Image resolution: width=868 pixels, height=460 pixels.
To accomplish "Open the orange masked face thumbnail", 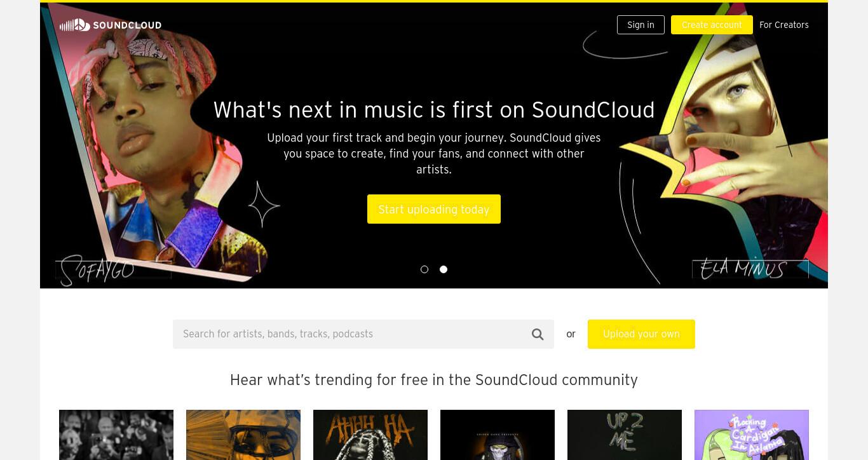I will pyautogui.click(x=243, y=435).
